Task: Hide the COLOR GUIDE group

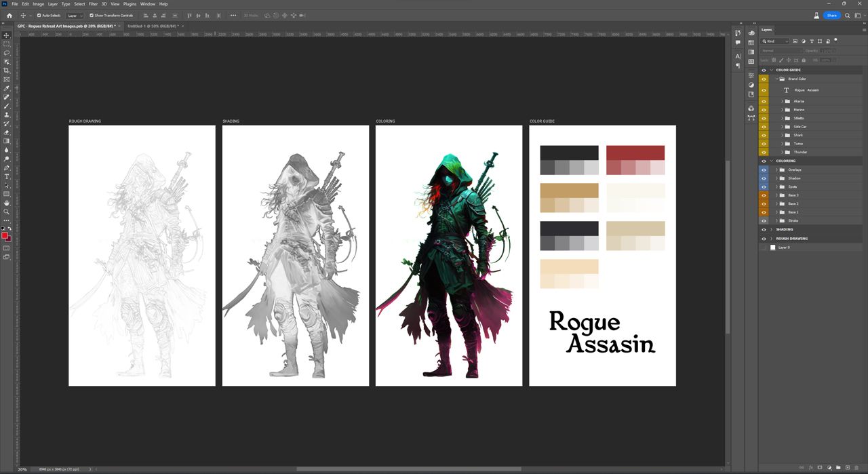Action: coord(764,70)
